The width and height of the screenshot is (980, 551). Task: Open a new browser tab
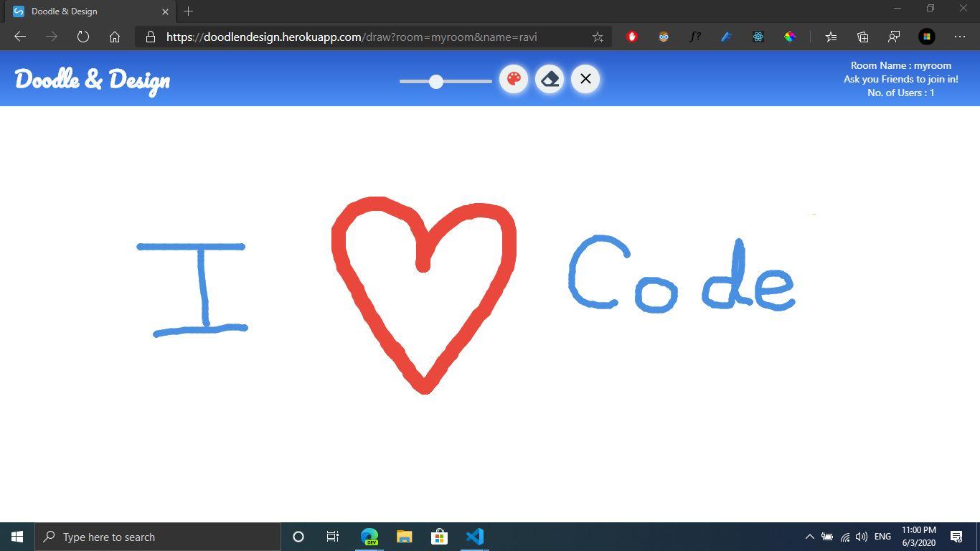click(189, 11)
